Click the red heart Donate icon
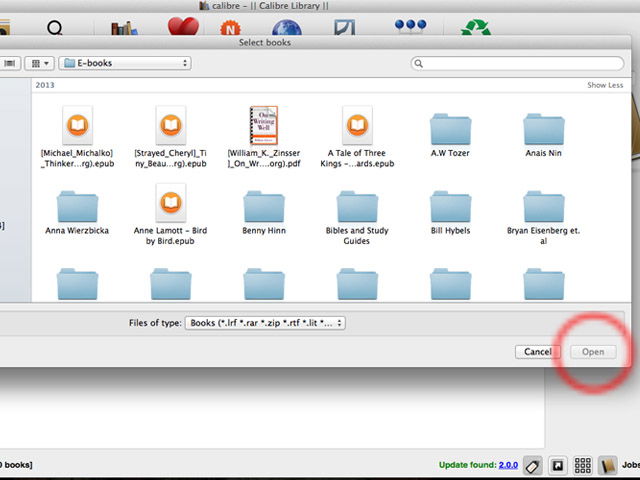640x480 pixels. [183, 26]
